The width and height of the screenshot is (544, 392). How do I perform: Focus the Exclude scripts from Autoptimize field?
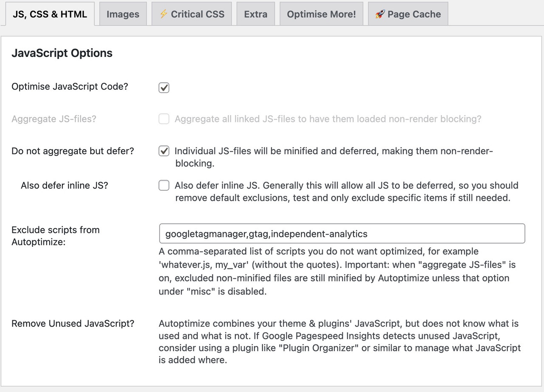(342, 234)
